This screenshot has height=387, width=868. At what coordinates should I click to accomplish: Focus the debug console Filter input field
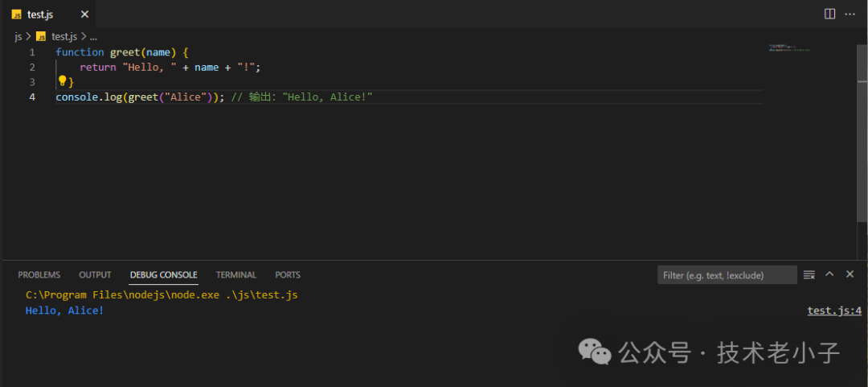tap(726, 275)
